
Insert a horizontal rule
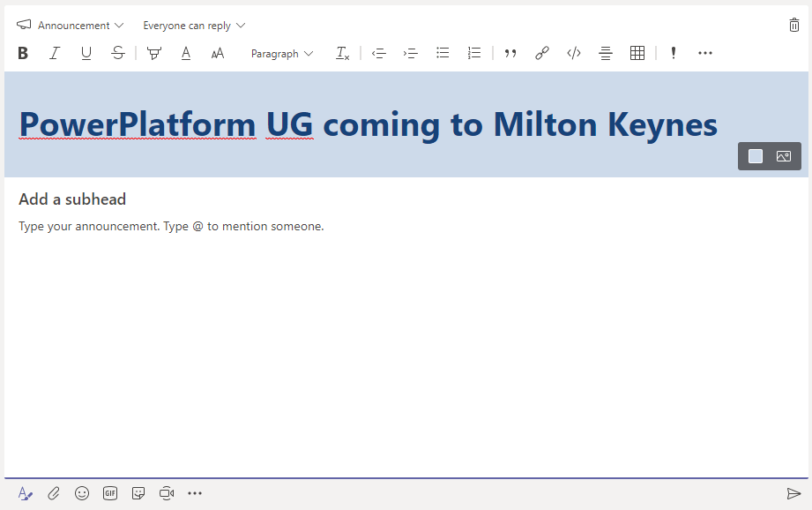click(606, 53)
